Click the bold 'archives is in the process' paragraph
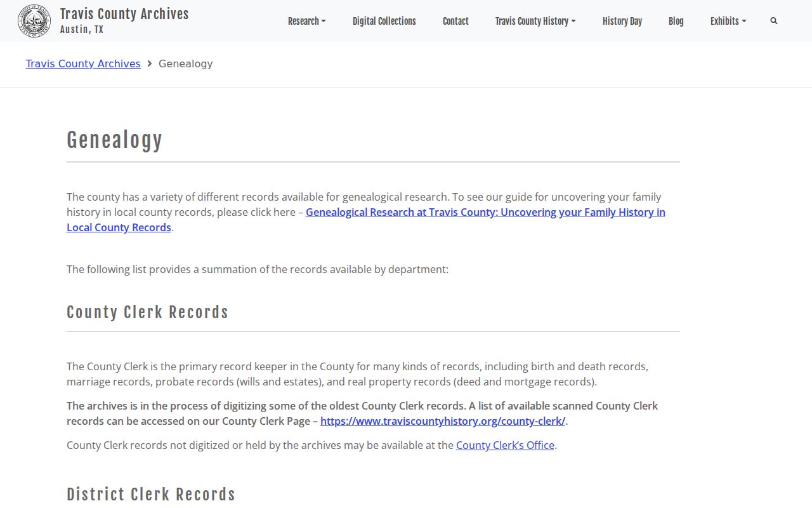The height and width of the screenshot is (508, 812). pyautogui.click(x=362, y=413)
